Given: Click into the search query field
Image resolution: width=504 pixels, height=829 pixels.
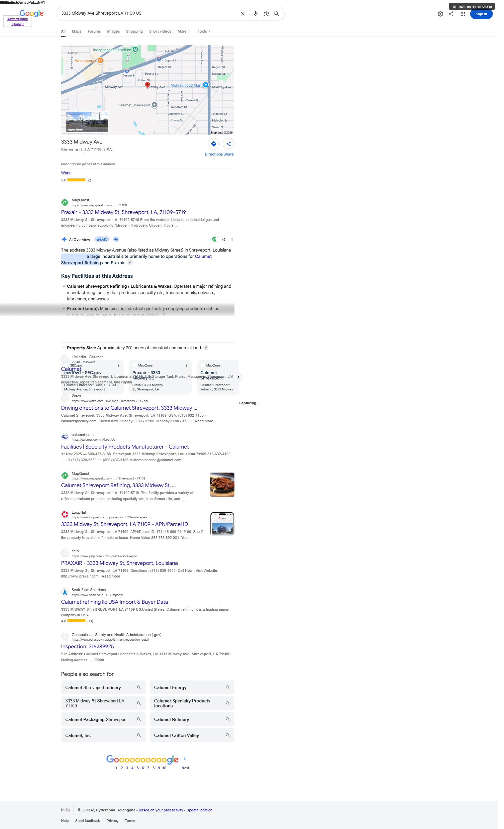Looking at the screenshot, I should [148, 14].
